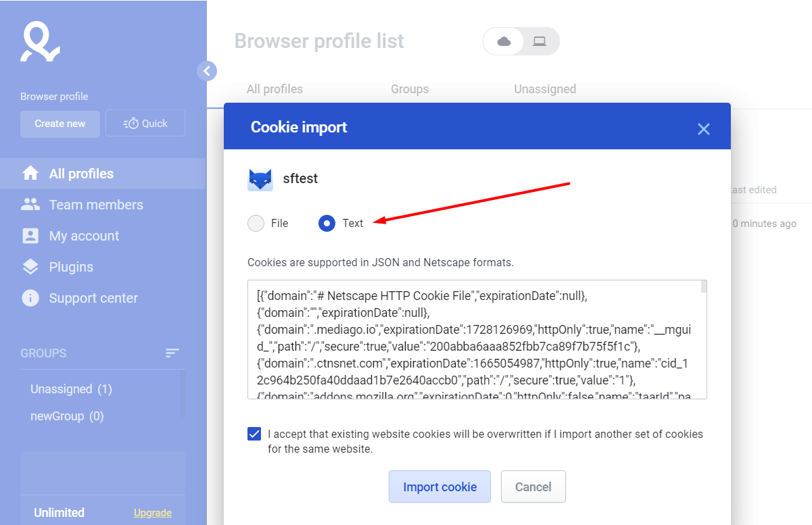The image size is (812, 525).
Task: Switch to local laptop view icon
Action: point(539,41)
